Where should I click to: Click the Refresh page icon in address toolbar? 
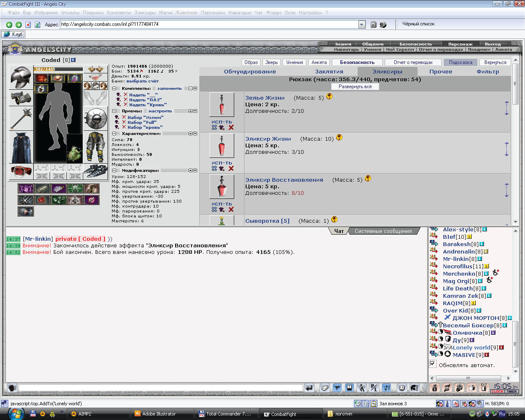tap(37, 25)
